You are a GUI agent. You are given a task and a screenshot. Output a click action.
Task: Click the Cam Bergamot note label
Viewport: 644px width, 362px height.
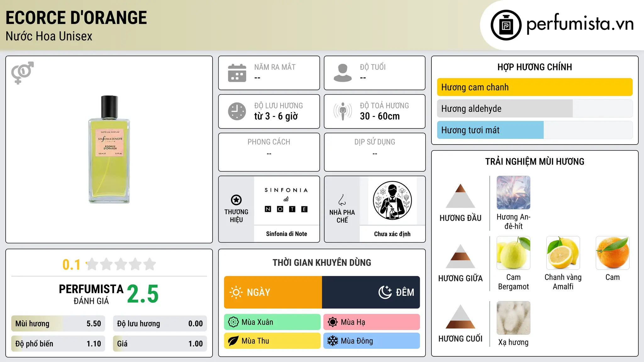pyautogui.click(x=513, y=282)
